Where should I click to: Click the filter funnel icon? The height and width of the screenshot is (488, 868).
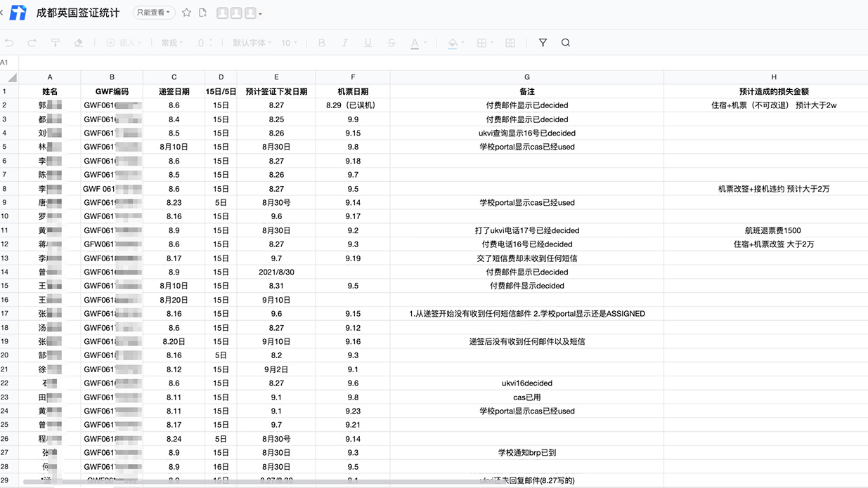pyautogui.click(x=543, y=43)
